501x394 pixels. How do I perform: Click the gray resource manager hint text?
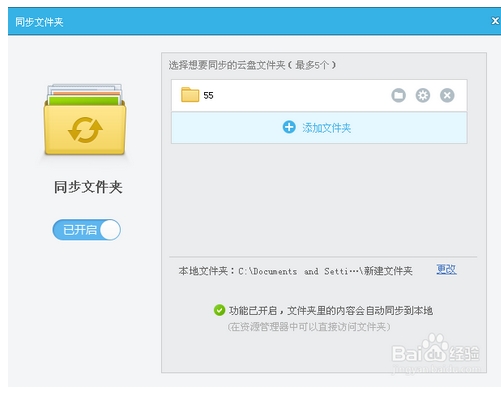309,327
